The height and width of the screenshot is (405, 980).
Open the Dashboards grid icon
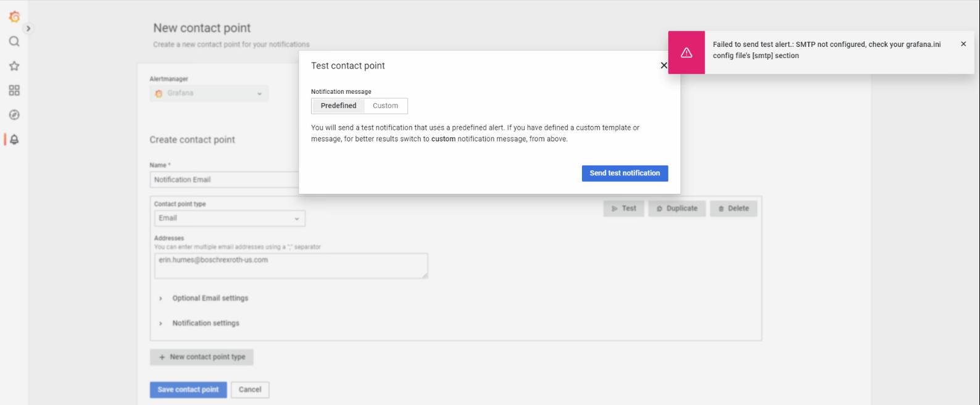pos(14,91)
